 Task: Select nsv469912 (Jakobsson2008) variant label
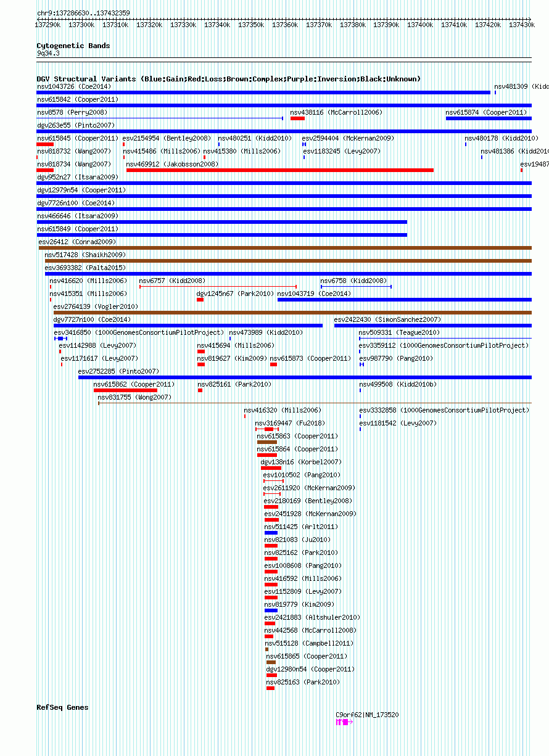[172, 164]
